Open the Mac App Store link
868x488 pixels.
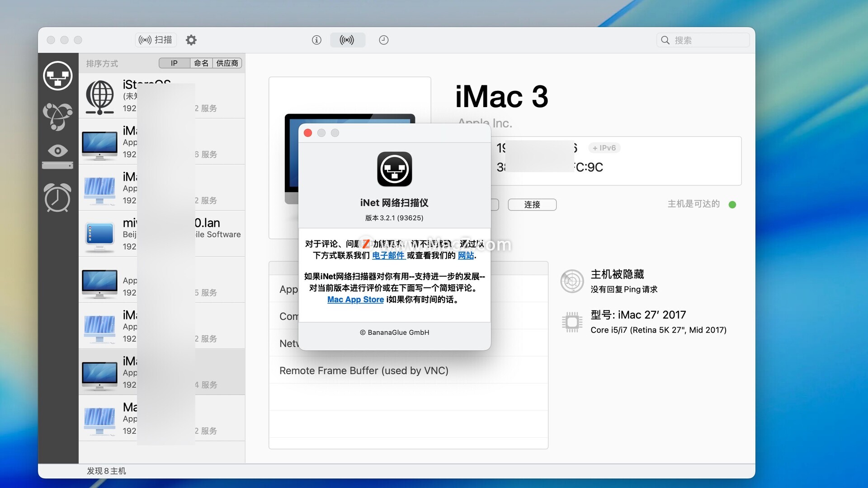[x=355, y=300]
